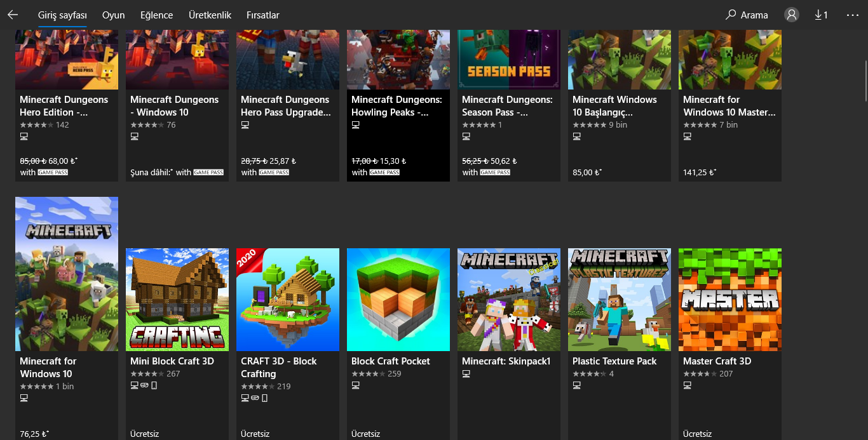Open Minecraft Dungeons - Windows 10 title
This screenshot has width=868, height=440.
174,105
